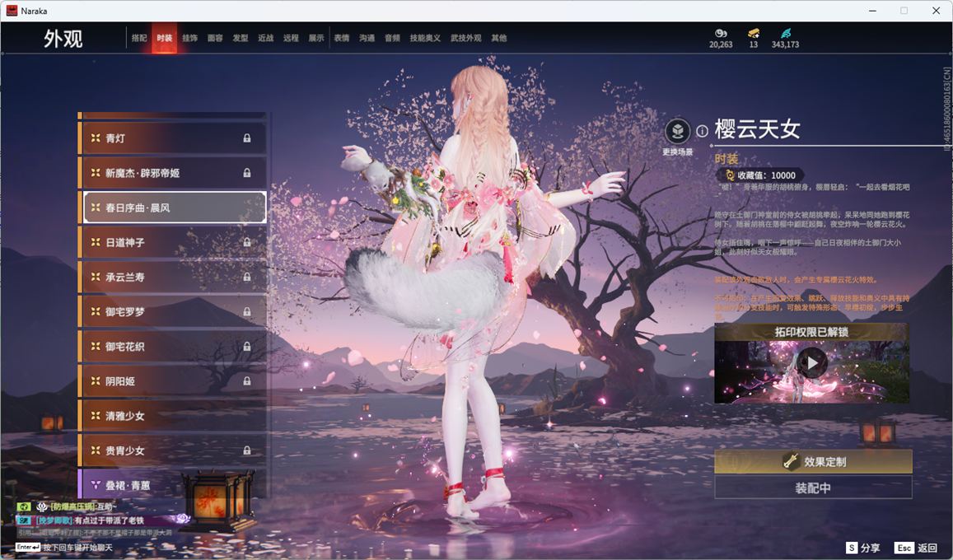Select the 清雅少女 outfit name
953x560 pixels.
124,415
